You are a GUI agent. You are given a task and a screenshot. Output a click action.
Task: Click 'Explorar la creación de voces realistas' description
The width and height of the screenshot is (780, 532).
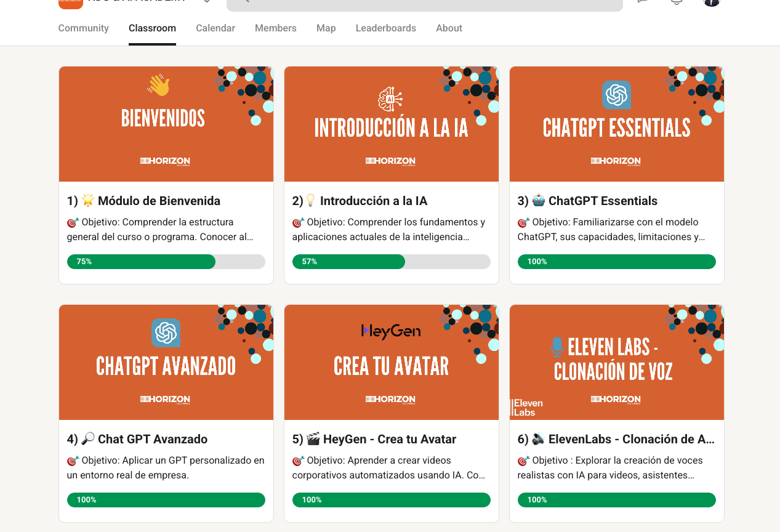[x=610, y=468]
